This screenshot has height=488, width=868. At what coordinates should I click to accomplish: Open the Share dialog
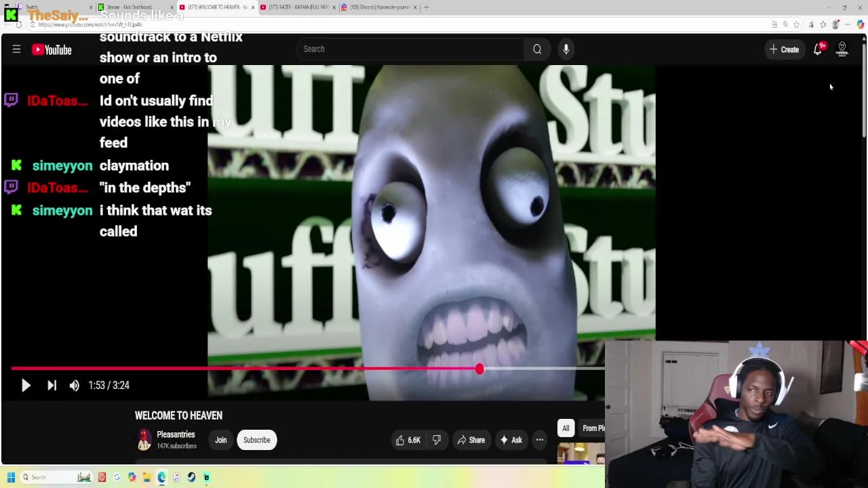(x=471, y=440)
